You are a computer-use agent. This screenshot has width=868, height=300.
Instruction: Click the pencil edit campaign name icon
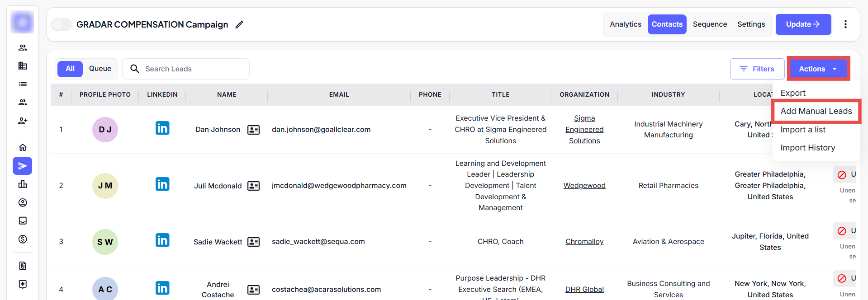[239, 24]
